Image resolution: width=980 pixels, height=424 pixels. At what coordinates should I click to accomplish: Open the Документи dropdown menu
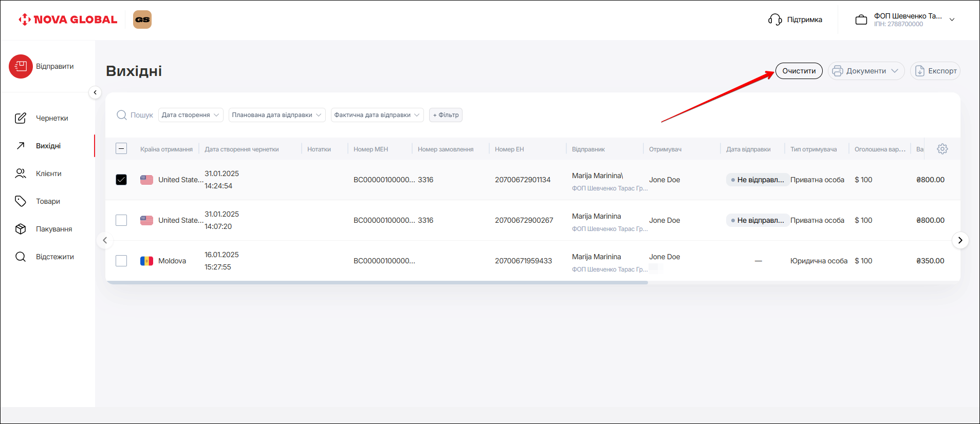[865, 71]
